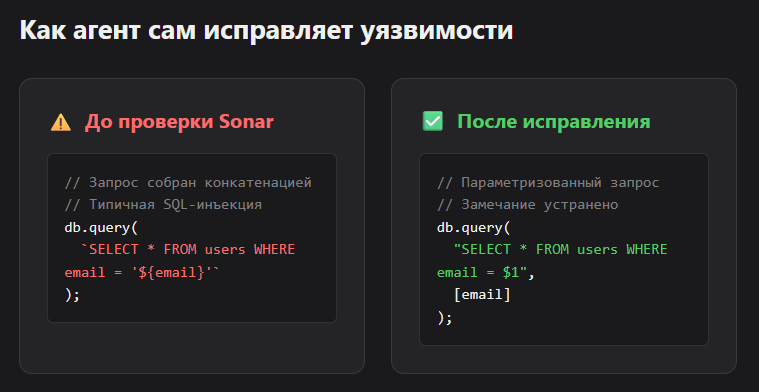Click the heading Как агент сам исправляет уязвимости
Image resolution: width=759 pixels, height=392 pixels.
pos(266,30)
